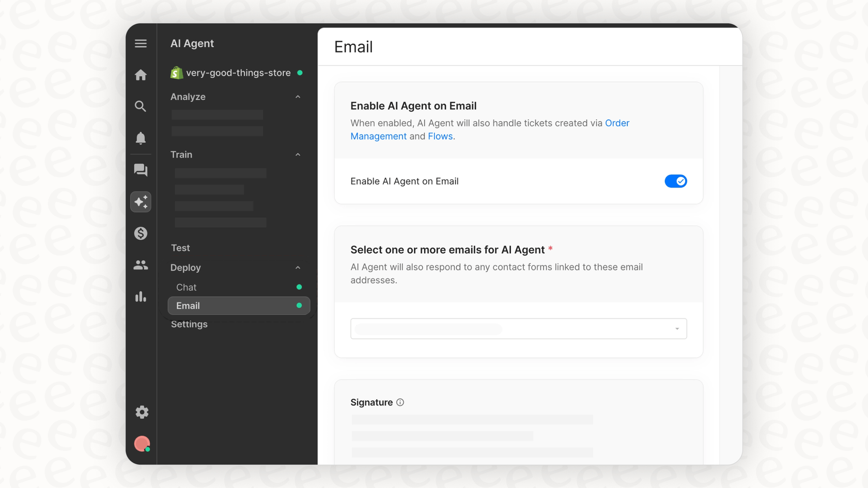Screen dimensions: 868x488
Task: Open billing via the dollar icon
Action: pyautogui.click(x=141, y=233)
